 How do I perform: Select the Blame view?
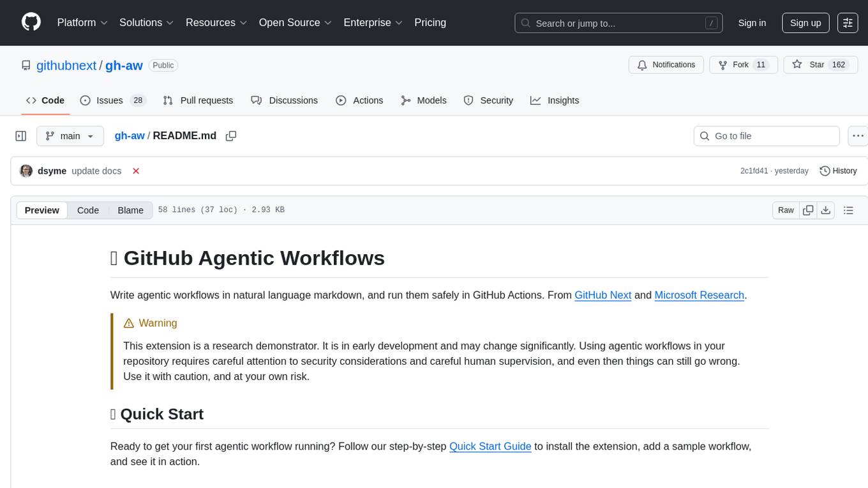coord(130,210)
